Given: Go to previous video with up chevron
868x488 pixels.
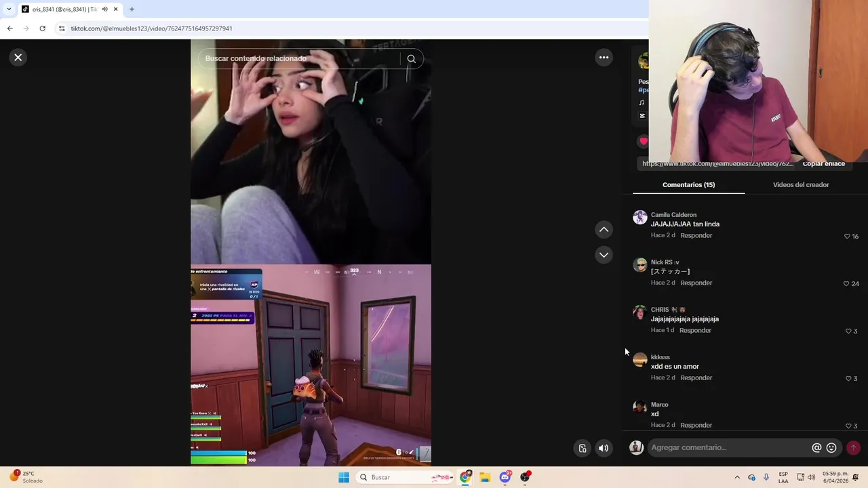Looking at the screenshot, I should coord(604,230).
